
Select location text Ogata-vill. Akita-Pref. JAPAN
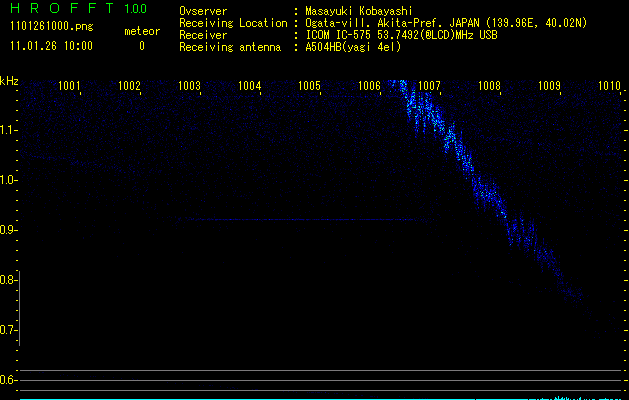pos(392,23)
